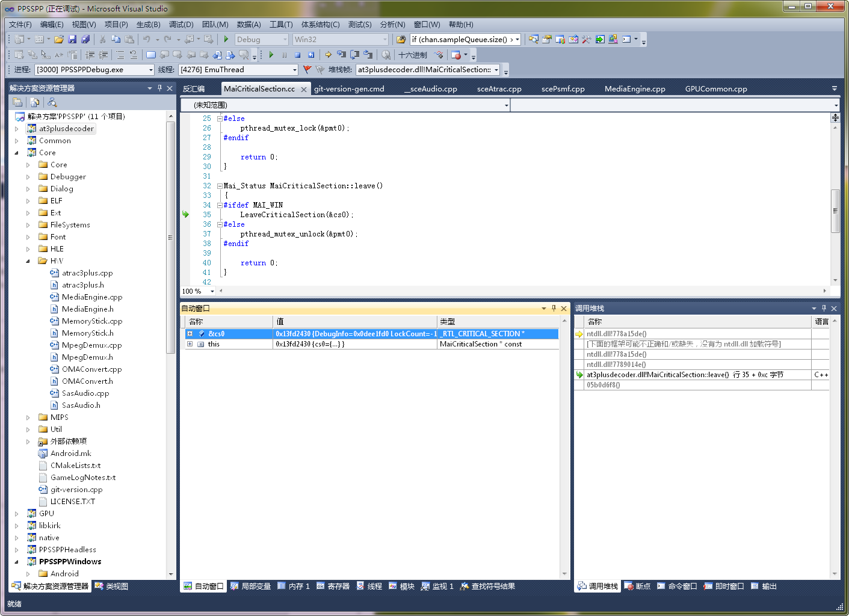
Task: Switch to the 局部变量 Locals tab
Action: pos(250,587)
